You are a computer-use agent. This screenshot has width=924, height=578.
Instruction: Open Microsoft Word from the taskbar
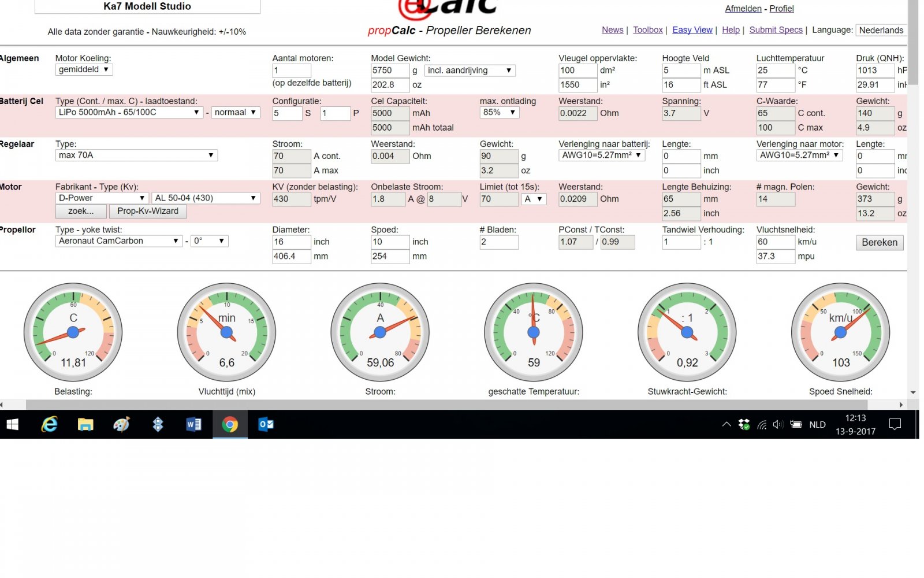tap(193, 425)
